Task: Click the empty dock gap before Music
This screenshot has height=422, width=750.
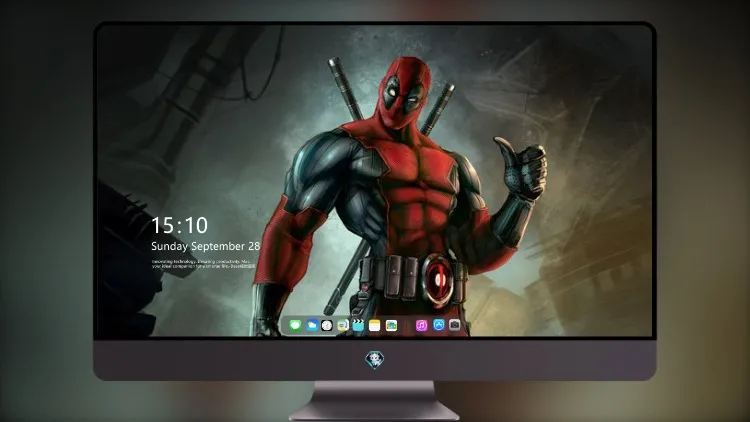Action: pos(407,326)
